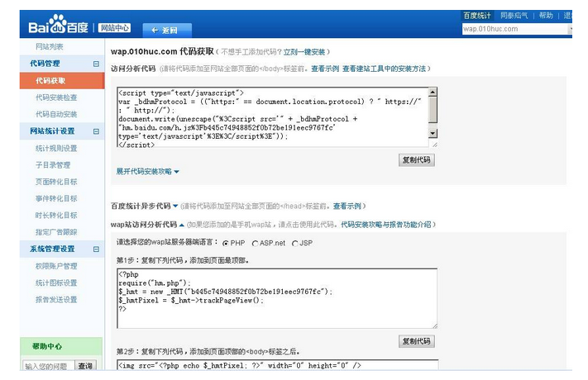Viewport: 588px width, 380px height.
Task: Open 统计规则设置 in the sidebar
Action: [56, 148]
